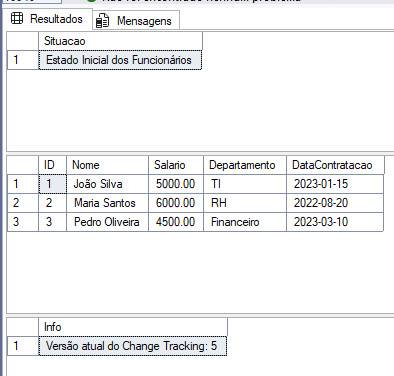This screenshot has height=376, width=394.
Task: Select cell 'Versão atual do Change Tracking: 5'
Action: [x=133, y=346]
